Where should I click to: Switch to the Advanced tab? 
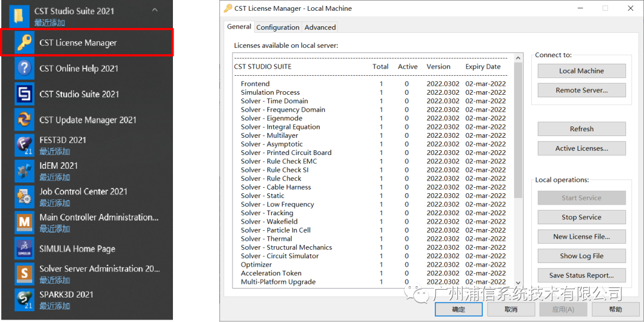click(x=320, y=27)
